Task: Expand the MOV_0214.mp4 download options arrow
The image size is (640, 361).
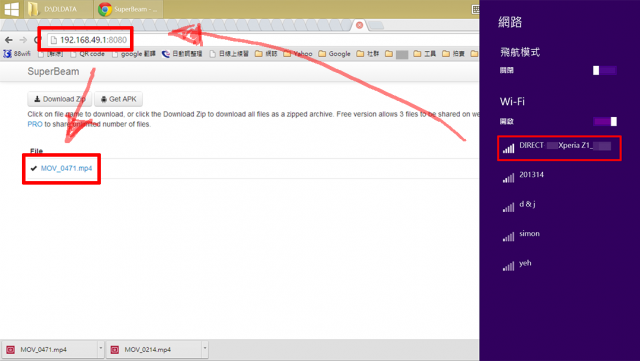Action: pyautogui.click(x=205, y=349)
